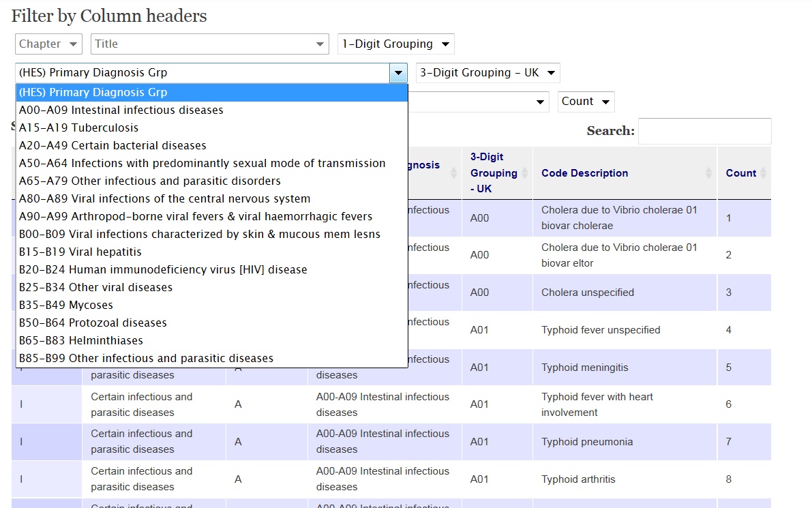Screen dimensions: 812x508
Task: Sort by Code Description column arrows
Action: point(708,173)
